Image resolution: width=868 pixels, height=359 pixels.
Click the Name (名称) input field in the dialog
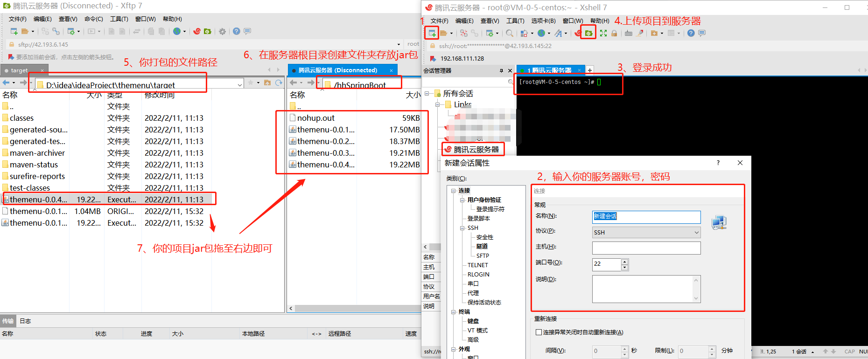646,216
